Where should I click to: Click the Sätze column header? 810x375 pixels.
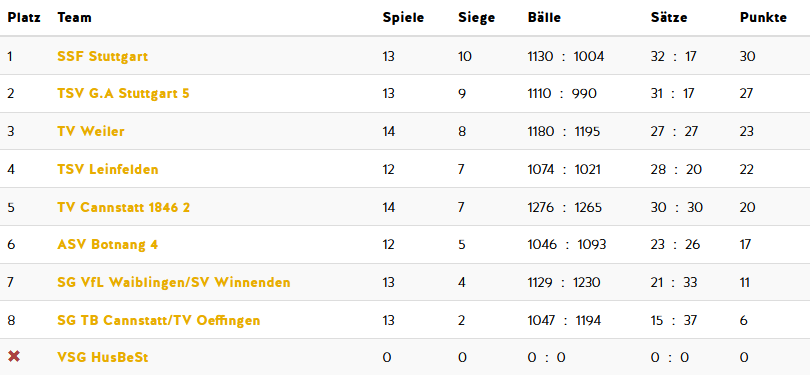tap(669, 18)
